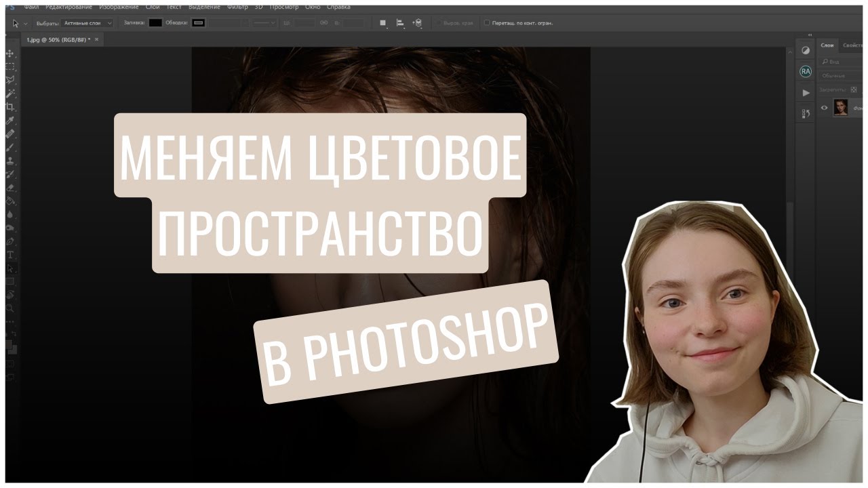Open the Просмотр menu

coord(284,7)
